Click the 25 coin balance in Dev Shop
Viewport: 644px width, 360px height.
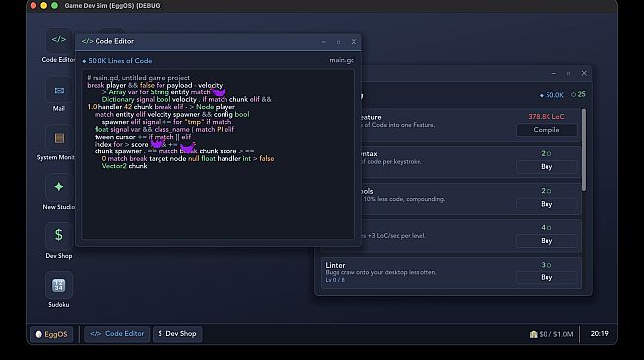pyautogui.click(x=578, y=94)
